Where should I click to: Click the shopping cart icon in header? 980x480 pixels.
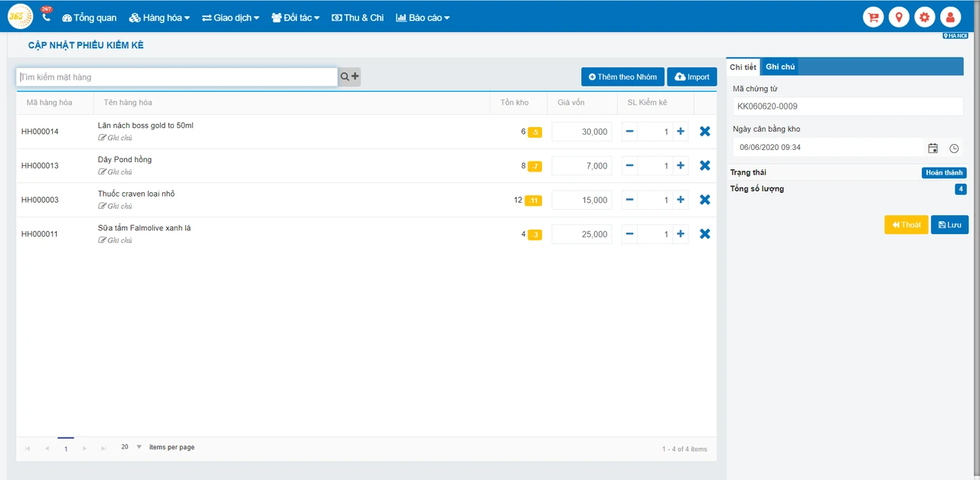tap(873, 17)
